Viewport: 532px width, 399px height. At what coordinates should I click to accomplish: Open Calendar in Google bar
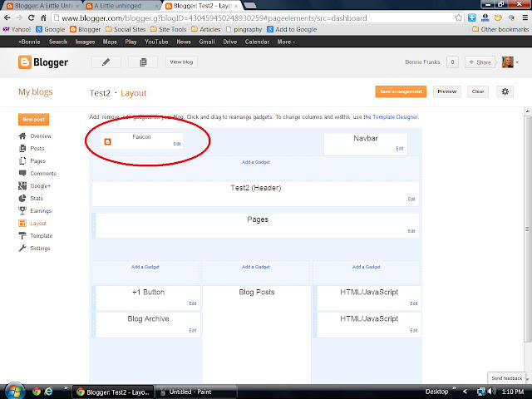[257, 42]
